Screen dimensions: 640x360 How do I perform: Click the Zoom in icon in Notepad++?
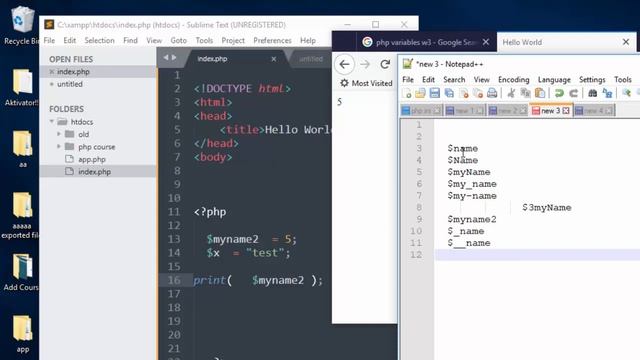[627, 93]
